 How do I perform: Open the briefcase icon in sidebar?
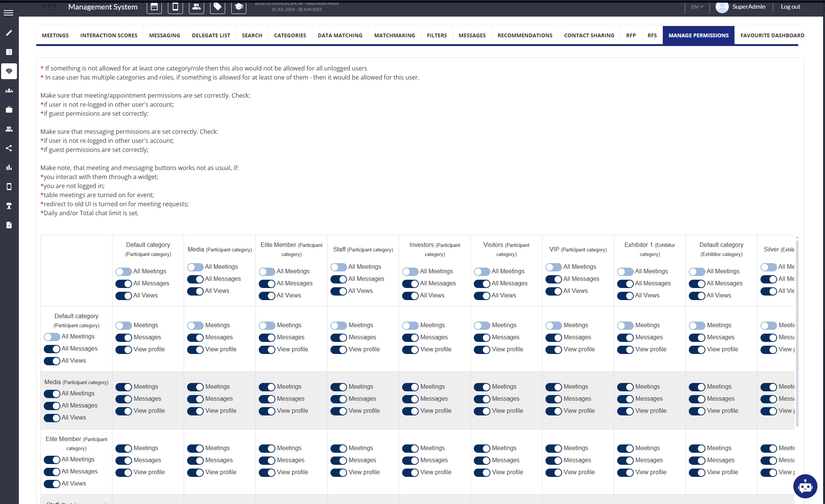point(9,110)
